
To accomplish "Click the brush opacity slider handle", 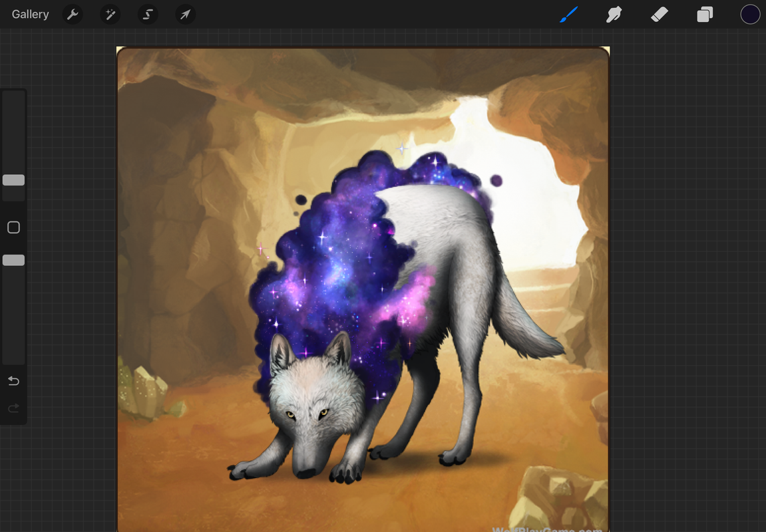I will click(x=14, y=260).
